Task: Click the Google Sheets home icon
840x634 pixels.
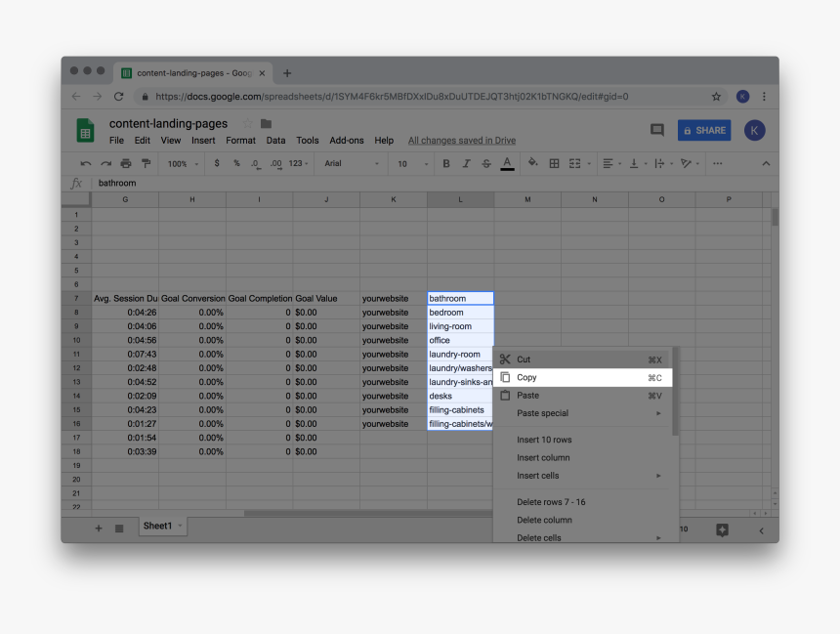Action: (85, 130)
